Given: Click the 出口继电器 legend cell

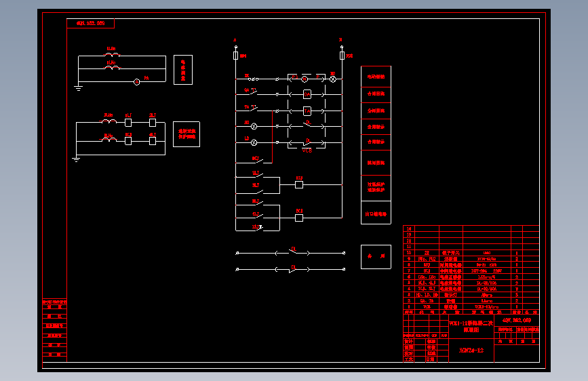Looking at the screenshot, I should [x=376, y=213].
